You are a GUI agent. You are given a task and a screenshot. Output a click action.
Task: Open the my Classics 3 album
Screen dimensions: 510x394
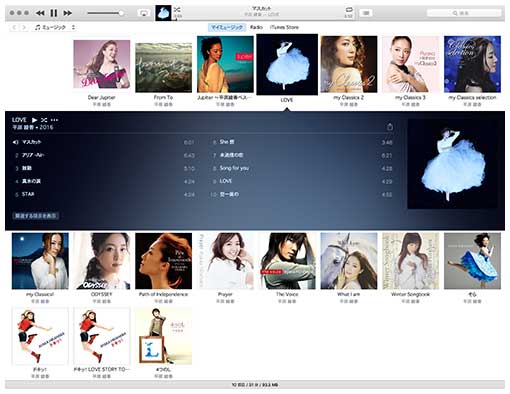click(x=411, y=64)
